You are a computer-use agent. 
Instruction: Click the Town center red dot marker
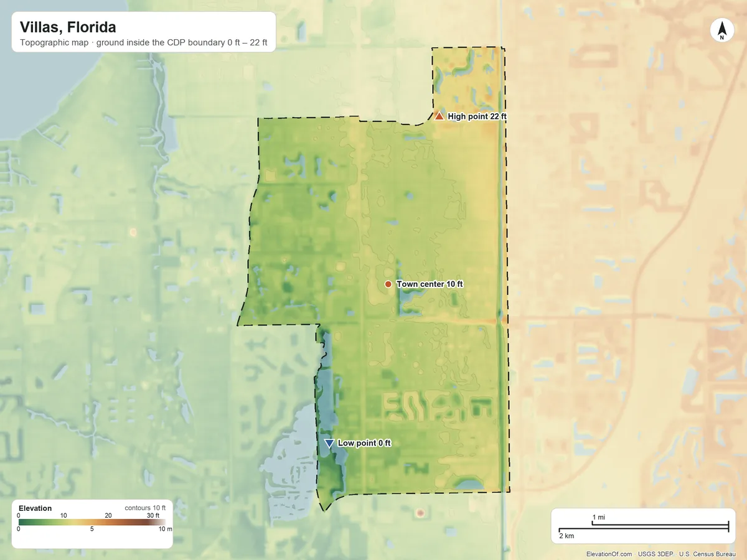coord(388,284)
